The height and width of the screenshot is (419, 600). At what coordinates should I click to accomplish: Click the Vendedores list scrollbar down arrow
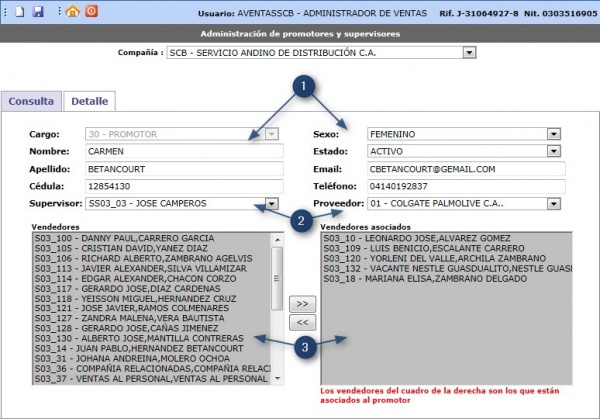point(277,378)
